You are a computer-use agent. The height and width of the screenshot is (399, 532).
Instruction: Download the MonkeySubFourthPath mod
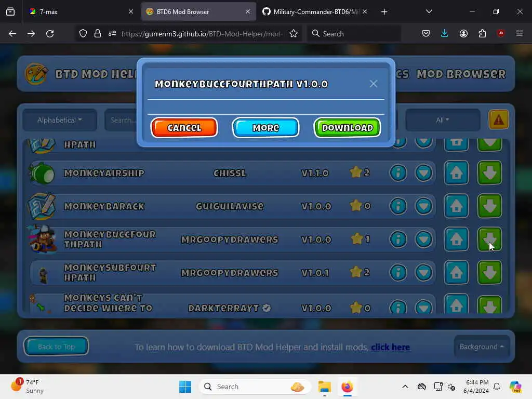489,272
